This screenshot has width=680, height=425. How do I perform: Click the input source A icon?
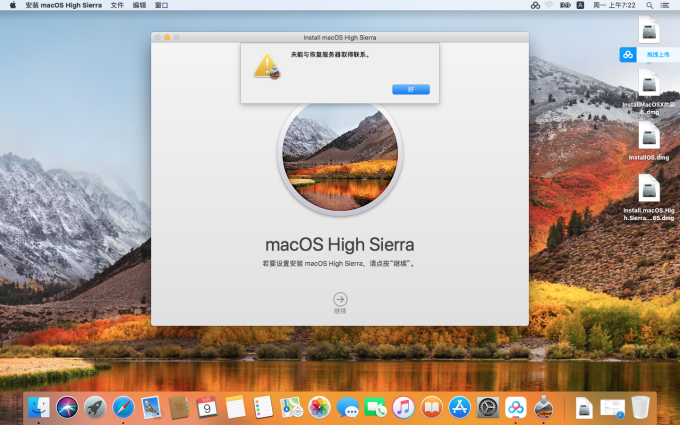click(580, 5)
